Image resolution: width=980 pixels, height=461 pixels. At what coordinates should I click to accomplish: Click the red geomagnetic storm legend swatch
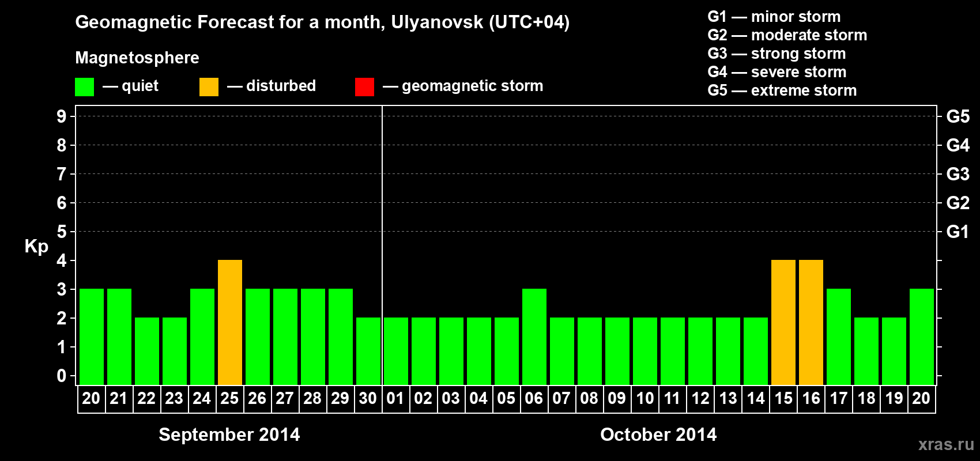(364, 87)
